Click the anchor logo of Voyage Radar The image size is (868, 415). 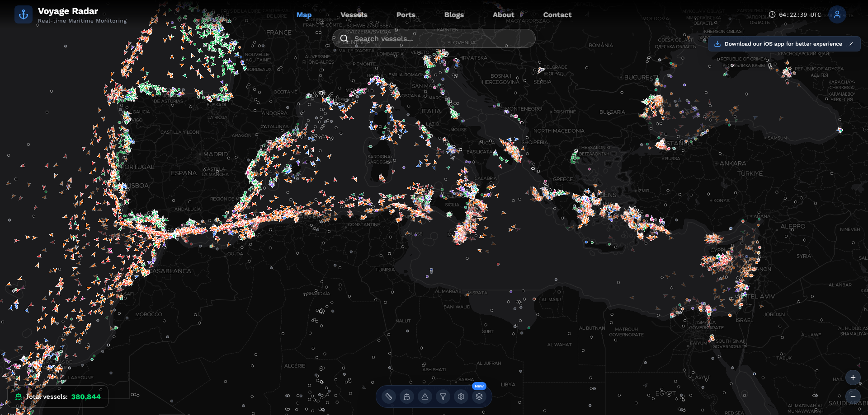coord(24,14)
